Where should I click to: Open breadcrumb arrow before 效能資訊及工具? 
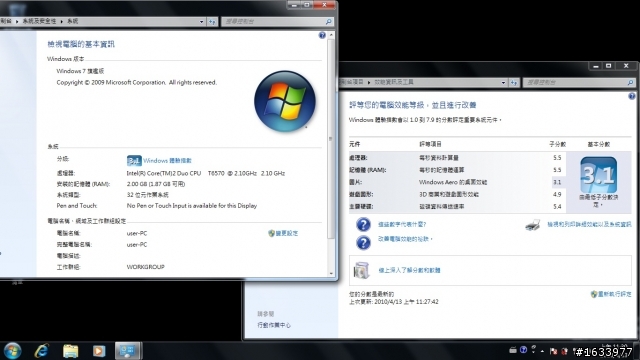click(369, 82)
